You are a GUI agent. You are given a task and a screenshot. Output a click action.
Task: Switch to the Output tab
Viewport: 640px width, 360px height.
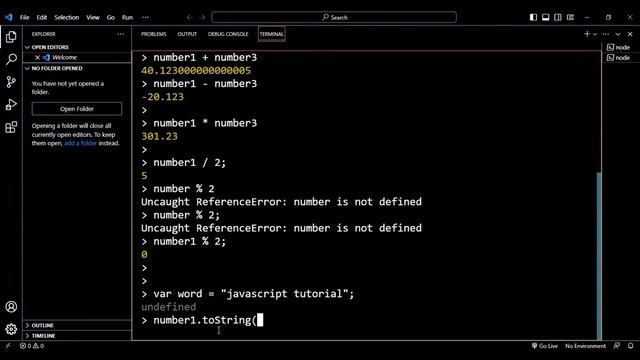187,34
